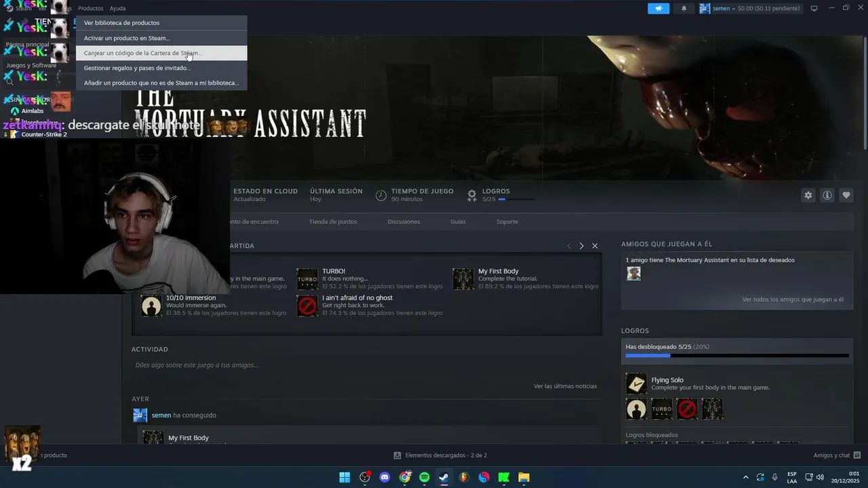
Task: Click My First Body activity entry
Action: [x=189, y=438]
